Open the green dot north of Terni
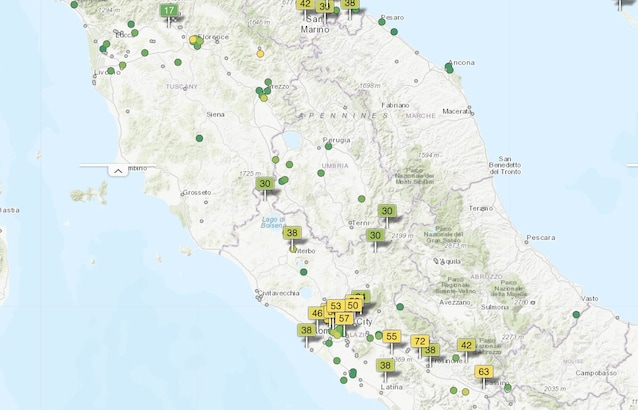The width and height of the screenshot is (638, 410). 361,199
